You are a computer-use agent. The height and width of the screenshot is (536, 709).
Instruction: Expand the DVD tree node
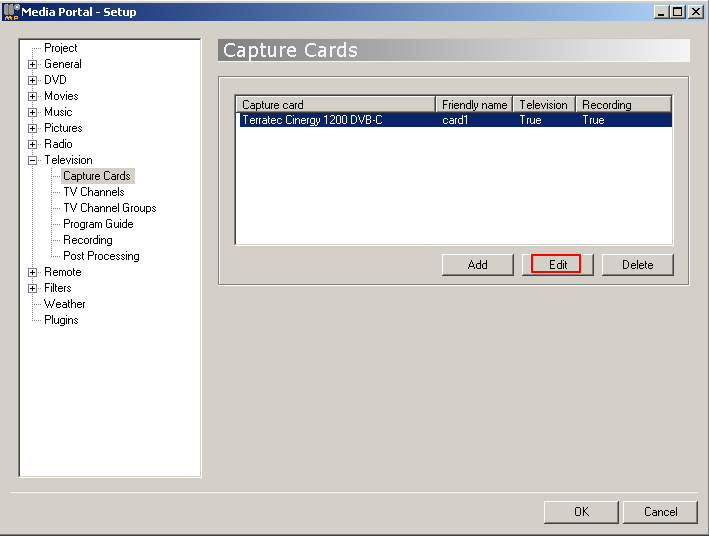click(32, 81)
